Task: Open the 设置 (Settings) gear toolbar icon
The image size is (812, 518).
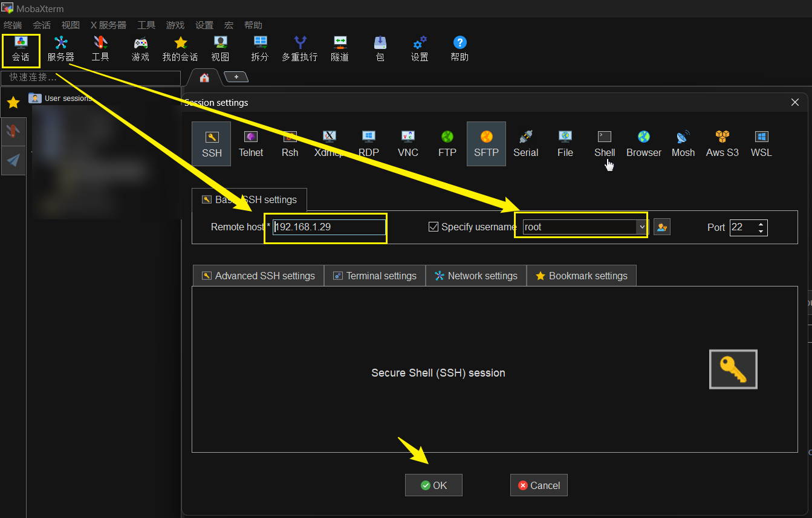Action: coord(420,49)
